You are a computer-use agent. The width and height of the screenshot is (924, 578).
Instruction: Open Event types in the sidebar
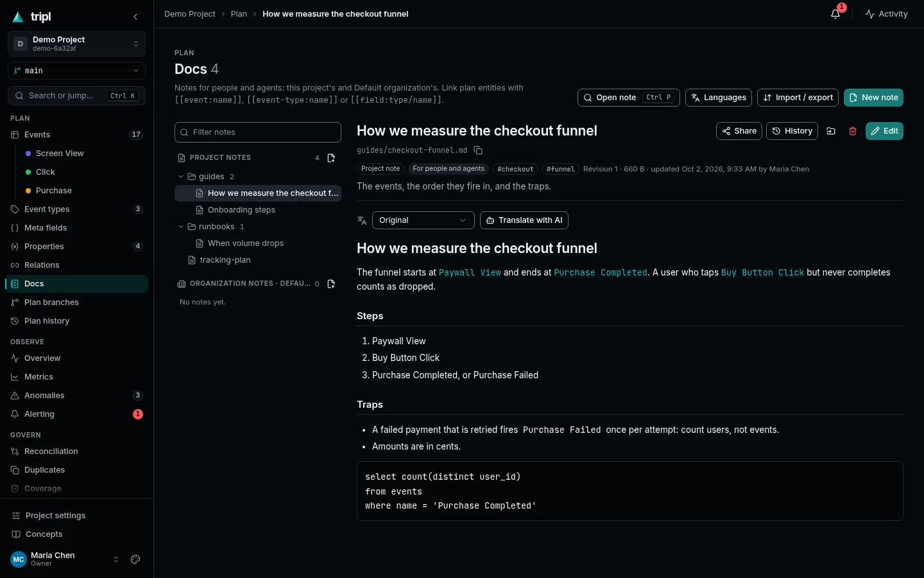[x=76, y=209]
